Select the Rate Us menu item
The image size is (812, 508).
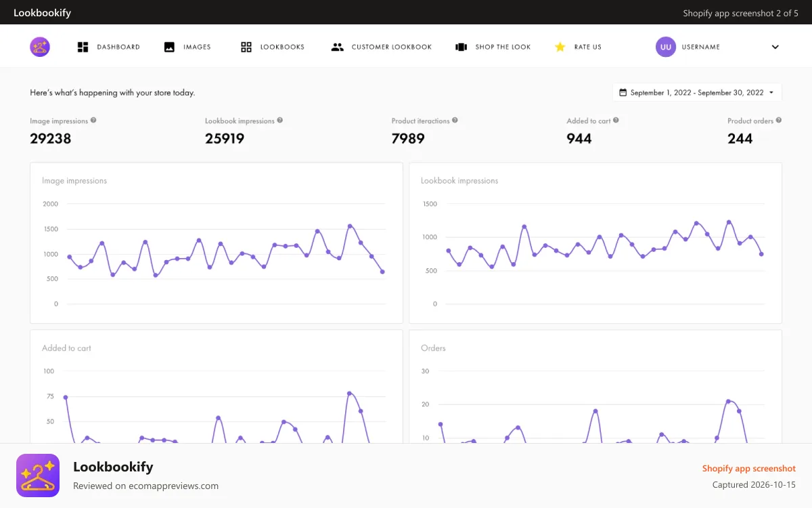tap(578, 47)
